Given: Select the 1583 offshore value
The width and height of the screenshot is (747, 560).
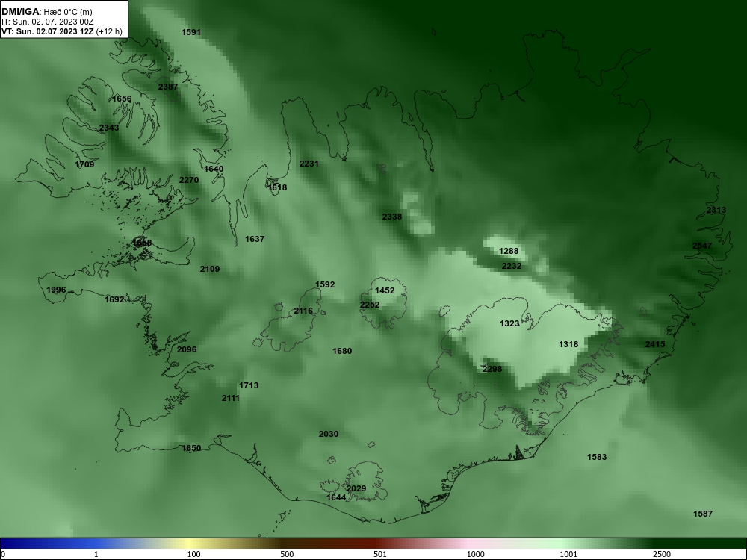Looking at the screenshot, I should (597, 457).
